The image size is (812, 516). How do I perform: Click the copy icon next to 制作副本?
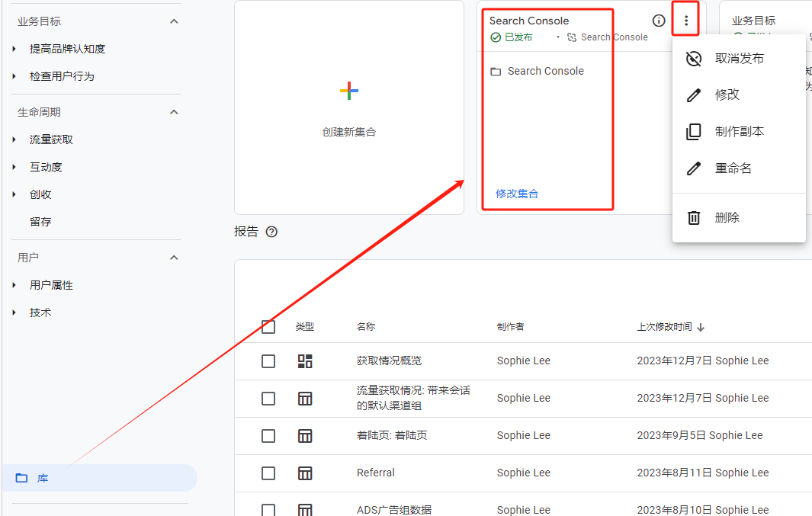(694, 131)
